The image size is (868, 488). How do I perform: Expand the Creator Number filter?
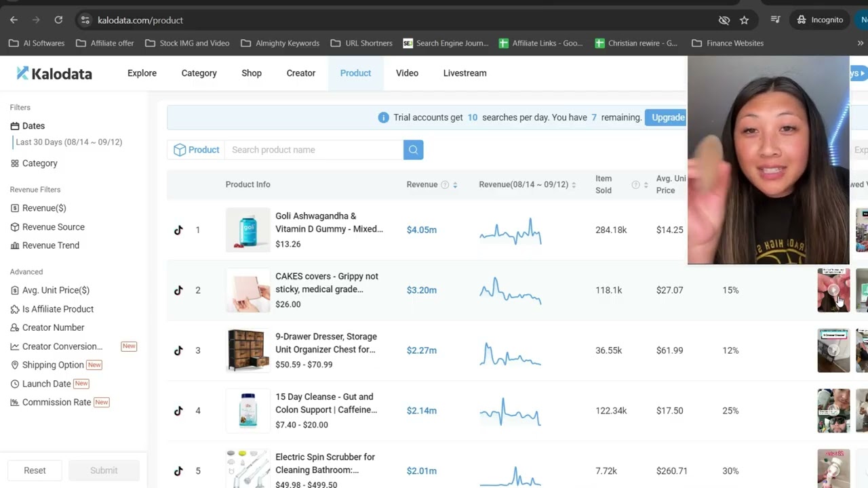pos(47,327)
